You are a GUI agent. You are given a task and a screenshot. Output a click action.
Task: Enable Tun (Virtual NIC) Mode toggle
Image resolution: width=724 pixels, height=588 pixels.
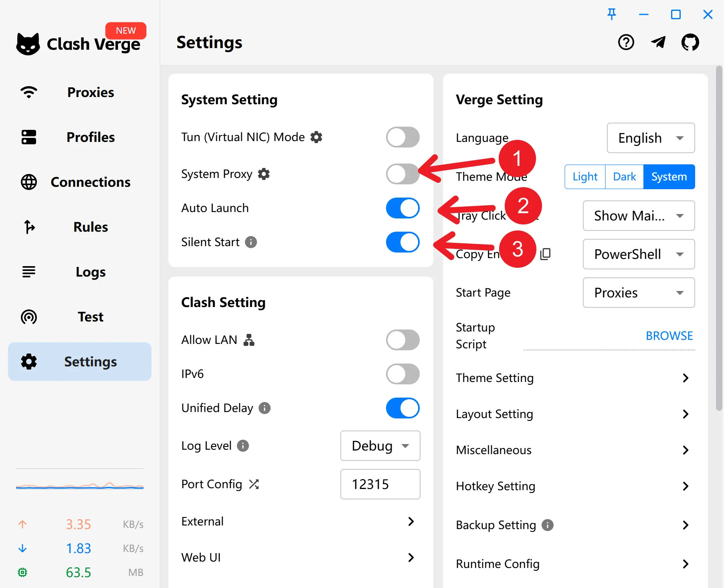point(403,137)
